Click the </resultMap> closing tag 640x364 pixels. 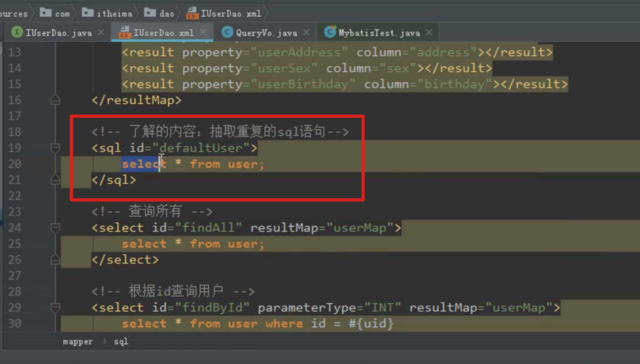[136, 100]
